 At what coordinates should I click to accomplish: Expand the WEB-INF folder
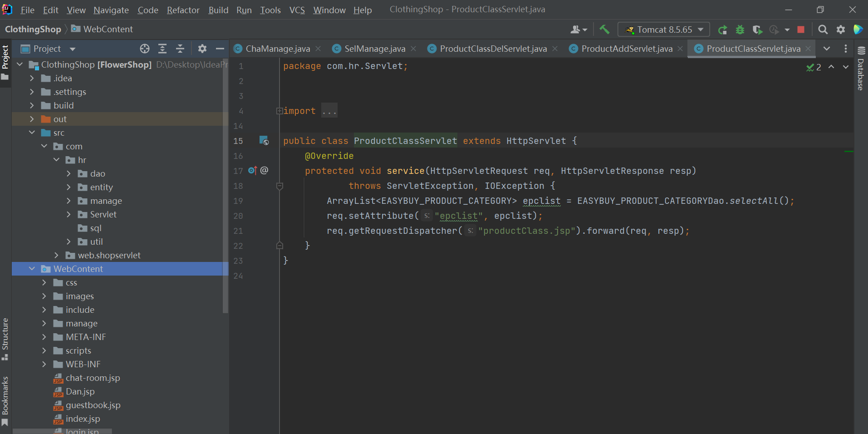click(44, 364)
